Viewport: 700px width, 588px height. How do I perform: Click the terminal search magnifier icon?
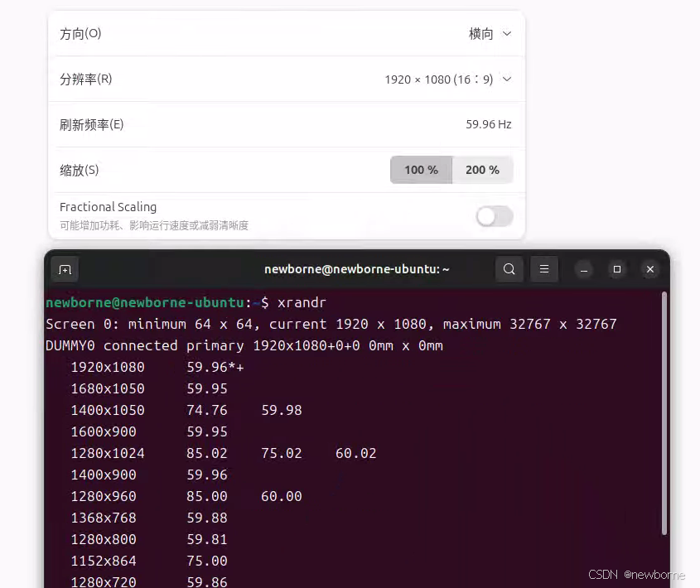coord(509,269)
